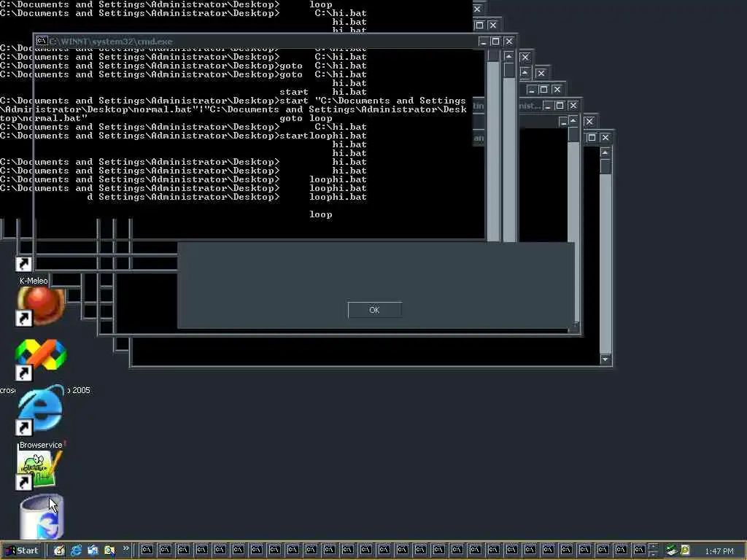Viewport: 747px width, 560px height.
Task: Minimize the front cmd.exe window
Action: (483, 42)
